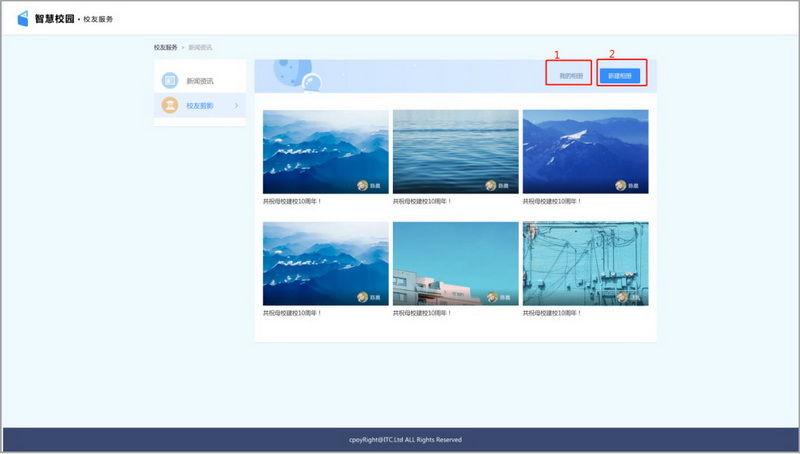Image resolution: width=800 pixels, height=454 pixels.
Task: Open the pink building and sky album thumbnail
Action: 456,264
